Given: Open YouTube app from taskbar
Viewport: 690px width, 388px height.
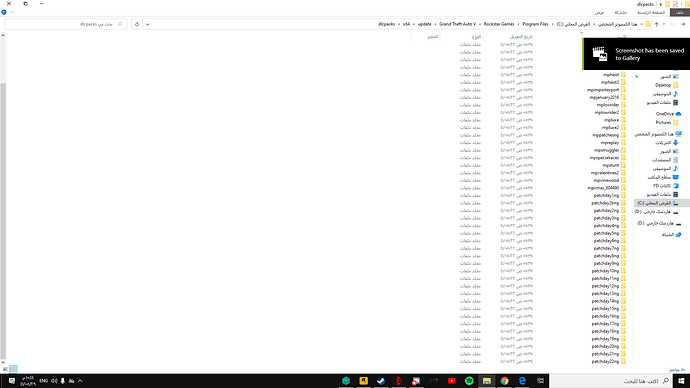Looking at the screenshot, I should (x=451, y=381).
